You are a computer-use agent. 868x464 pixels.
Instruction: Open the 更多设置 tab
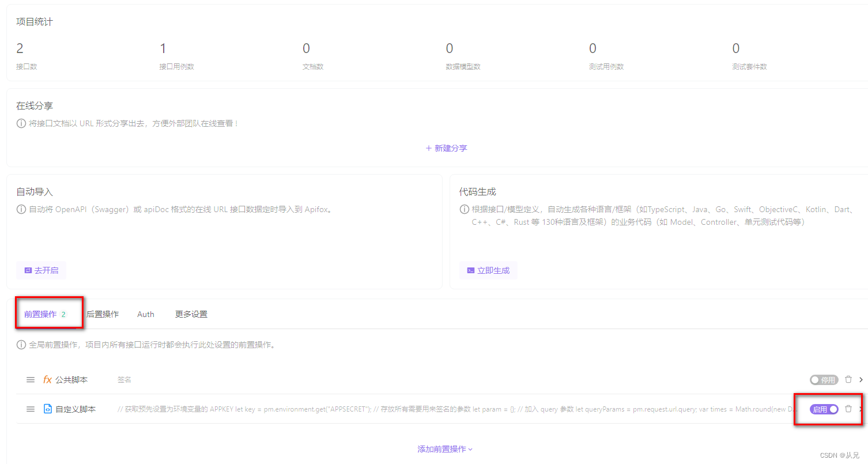tap(191, 314)
